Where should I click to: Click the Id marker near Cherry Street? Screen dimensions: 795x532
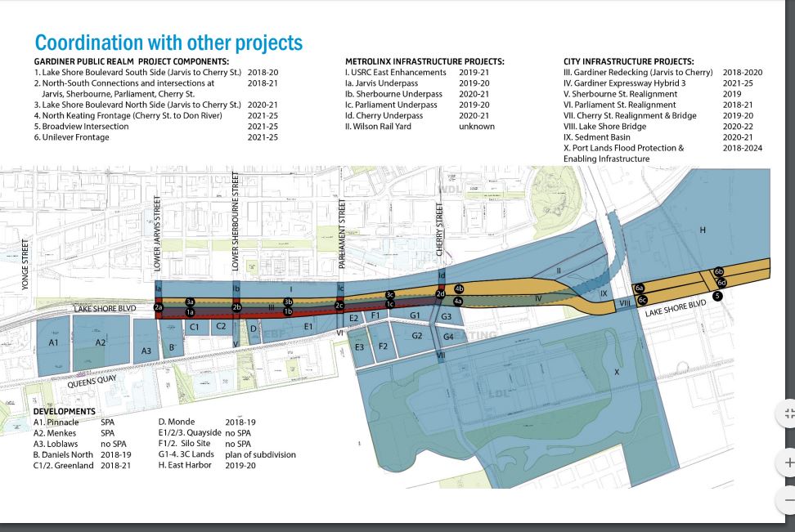[441, 275]
